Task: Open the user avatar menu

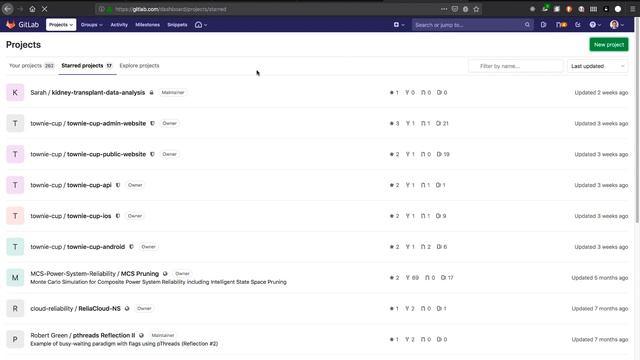Action: click(x=617, y=25)
